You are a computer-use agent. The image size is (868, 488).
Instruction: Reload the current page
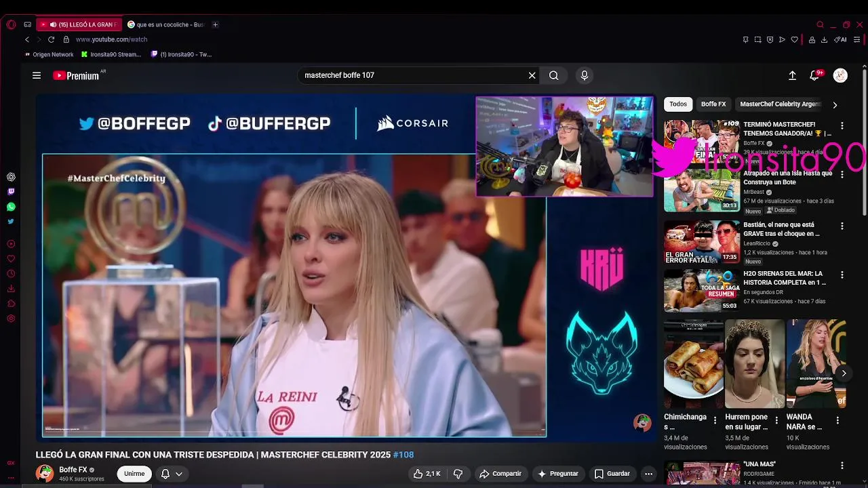click(51, 39)
